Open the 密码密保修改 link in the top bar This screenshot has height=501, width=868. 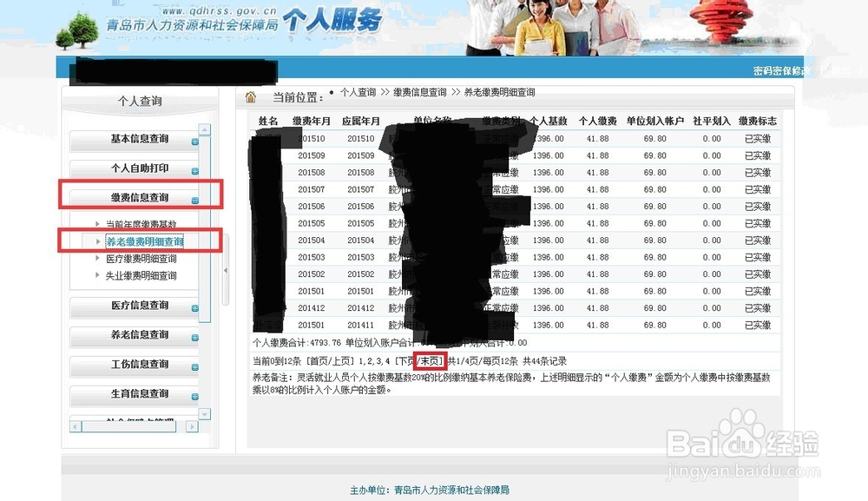(782, 71)
